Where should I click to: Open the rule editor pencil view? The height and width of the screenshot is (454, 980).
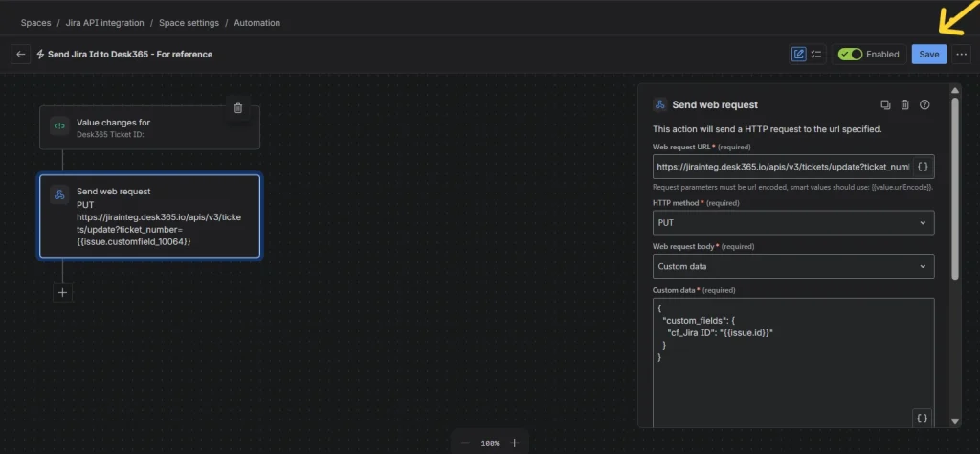[x=799, y=55]
